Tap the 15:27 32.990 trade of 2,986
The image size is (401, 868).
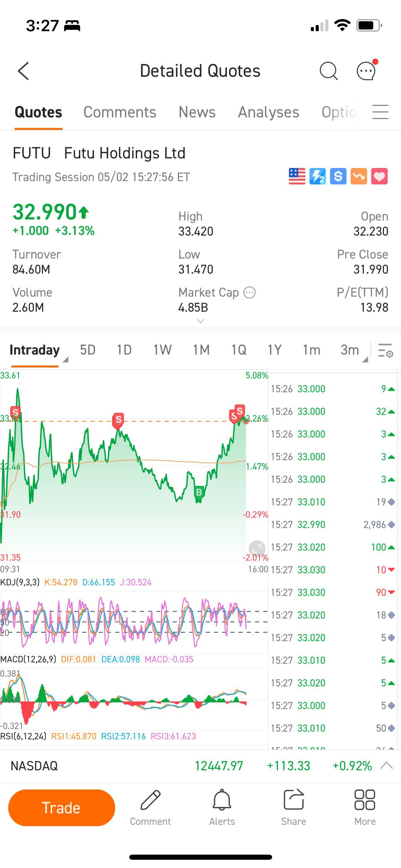click(333, 525)
